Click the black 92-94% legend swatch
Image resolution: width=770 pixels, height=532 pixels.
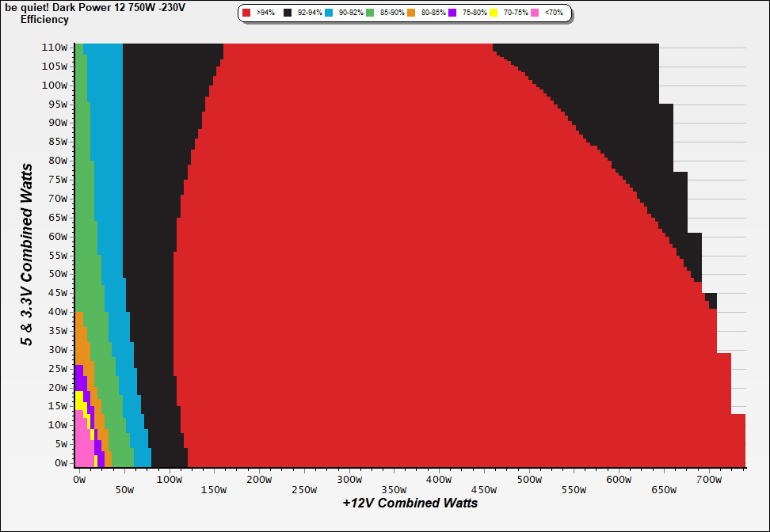pyautogui.click(x=288, y=13)
